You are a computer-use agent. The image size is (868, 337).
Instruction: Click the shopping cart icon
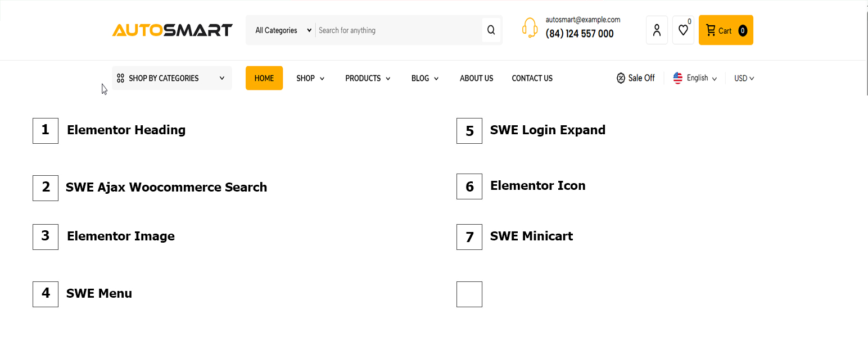coord(711,30)
